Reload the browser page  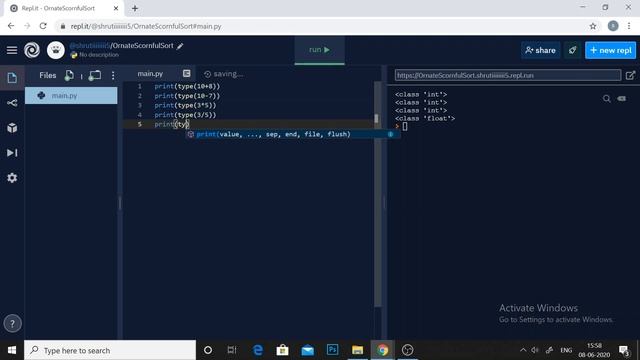coord(43,26)
